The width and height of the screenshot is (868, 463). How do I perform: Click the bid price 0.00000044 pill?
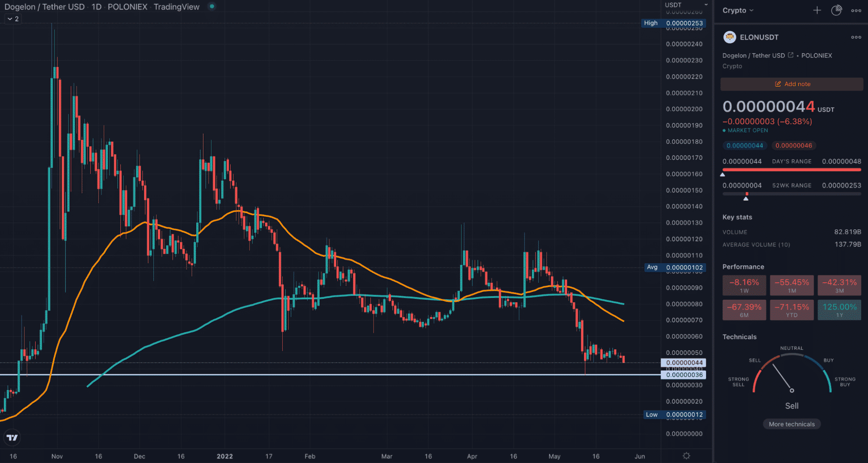pos(745,146)
